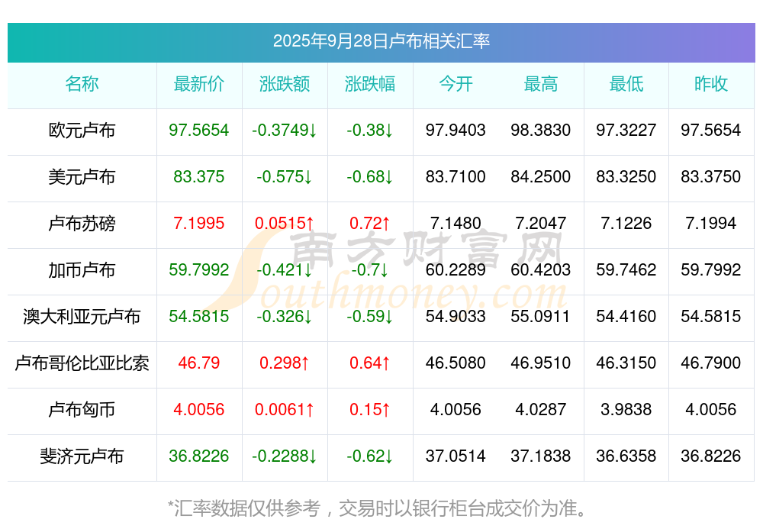Click the 卢布哥伦比亚比索 row name

82,363
